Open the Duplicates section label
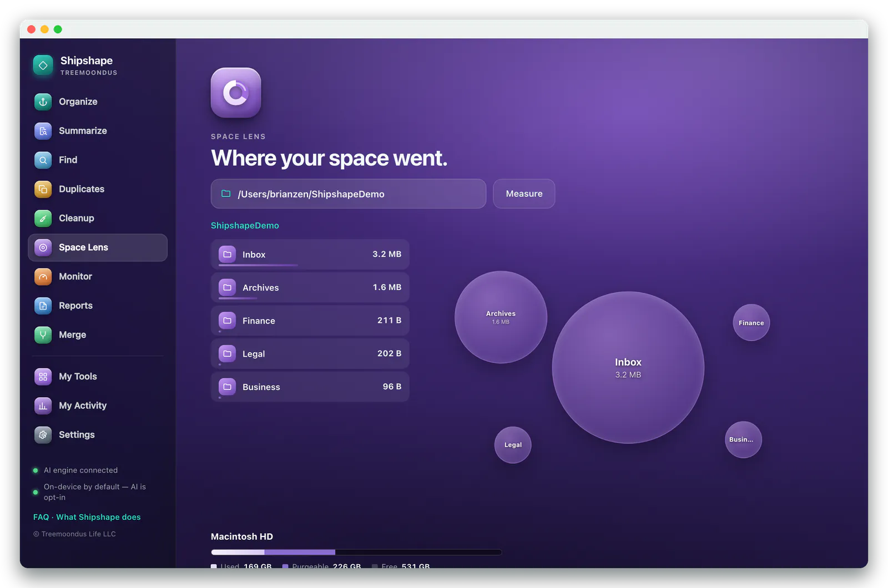Viewport: 888px width, 588px height. tap(82, 189)
